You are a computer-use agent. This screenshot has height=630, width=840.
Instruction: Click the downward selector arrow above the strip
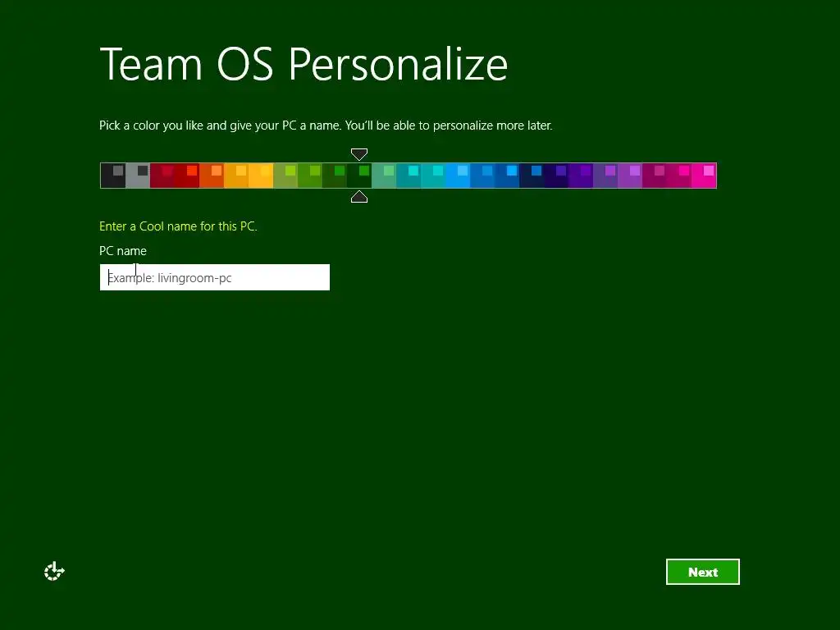pos(359,155)
